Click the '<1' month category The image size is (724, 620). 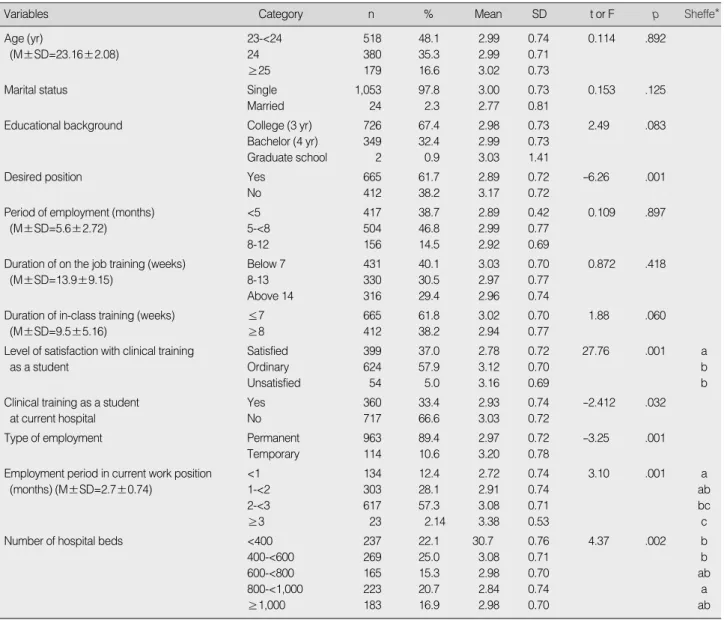(x=253, y=474)
